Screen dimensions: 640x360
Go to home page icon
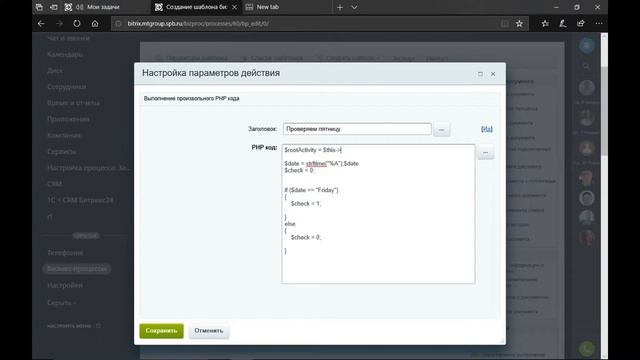[x=95, y=24]
